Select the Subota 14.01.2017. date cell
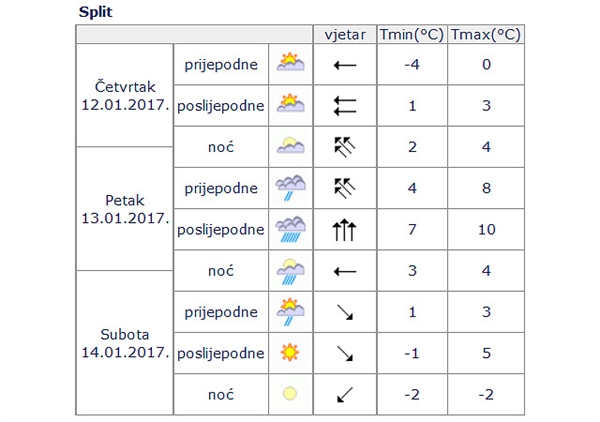This screenshot has width=600, height=422. (125, 343)
